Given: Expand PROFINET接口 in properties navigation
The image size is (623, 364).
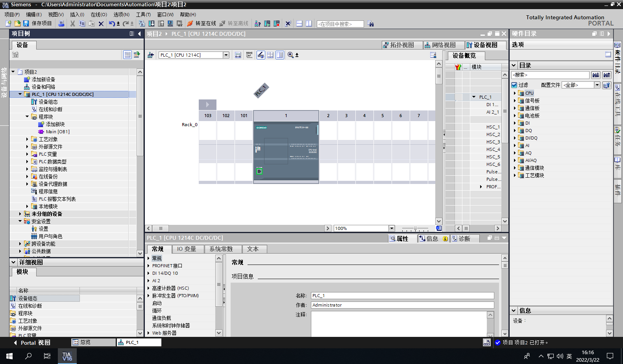Looking at the screenshot, I should point(148,266).
